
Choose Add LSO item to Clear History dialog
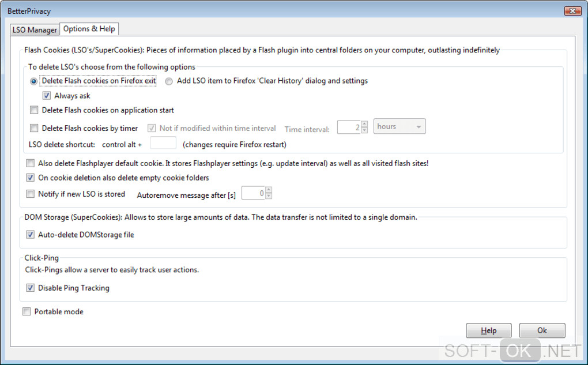click(169, 81)
